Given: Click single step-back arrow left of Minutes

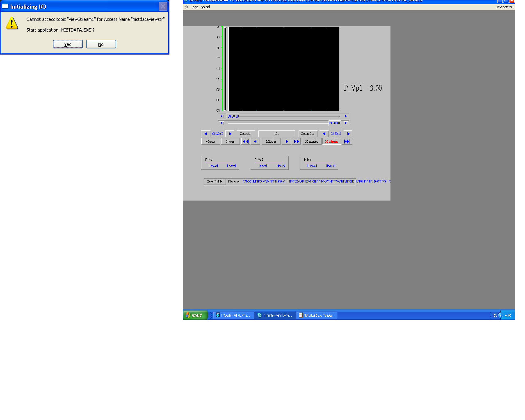Looking at the screenshot, I should click(256, 142).
